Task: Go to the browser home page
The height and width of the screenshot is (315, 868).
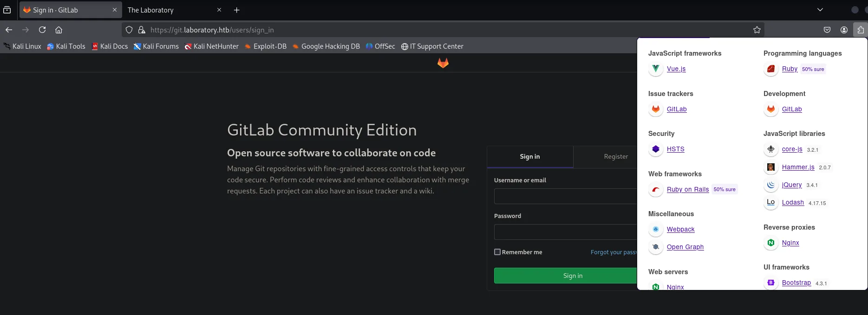Action: click(59, 30)
